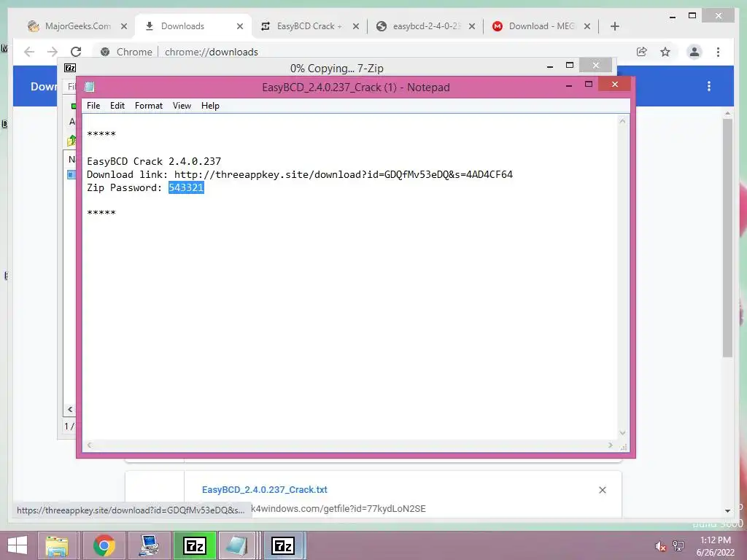
Task: Click the 7-Zip title bar icon
Action: [70, 68]
